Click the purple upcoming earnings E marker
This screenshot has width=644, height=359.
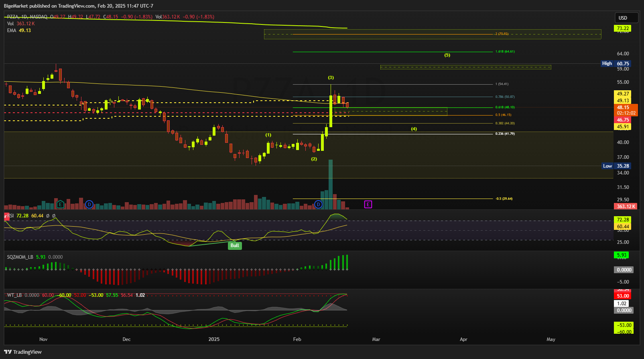368,205
